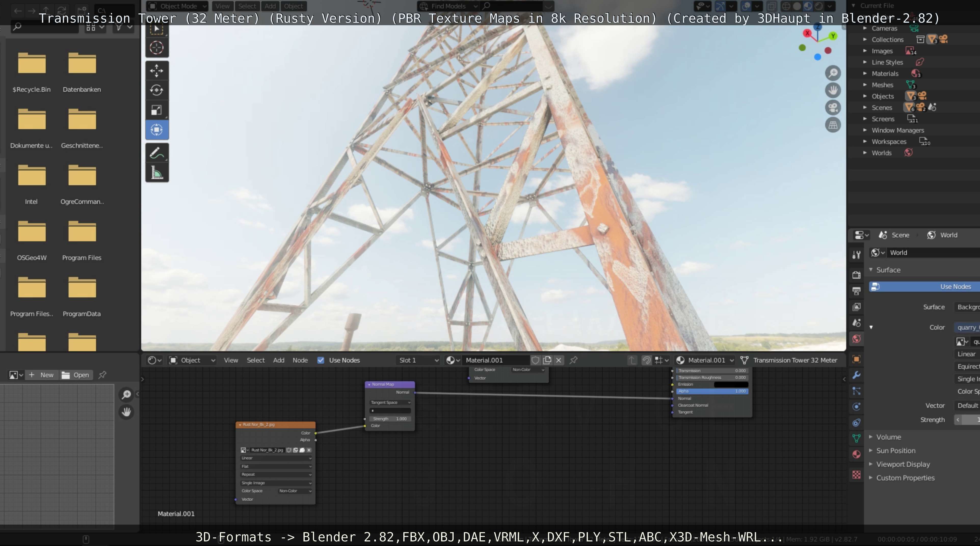Switch perspective/orthographic grid icon
The width and height of the screenshot is (980, 546).
833,125
